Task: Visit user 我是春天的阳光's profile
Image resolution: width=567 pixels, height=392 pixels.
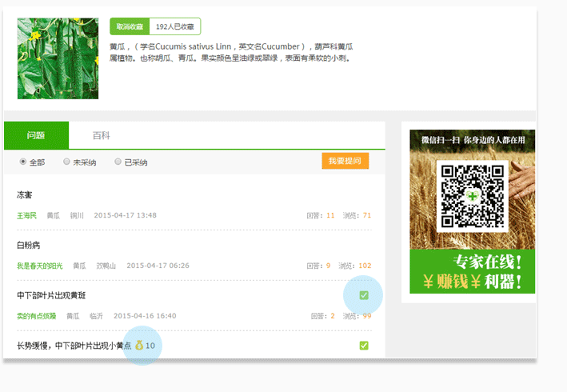Action: click(x=40, y=266)
